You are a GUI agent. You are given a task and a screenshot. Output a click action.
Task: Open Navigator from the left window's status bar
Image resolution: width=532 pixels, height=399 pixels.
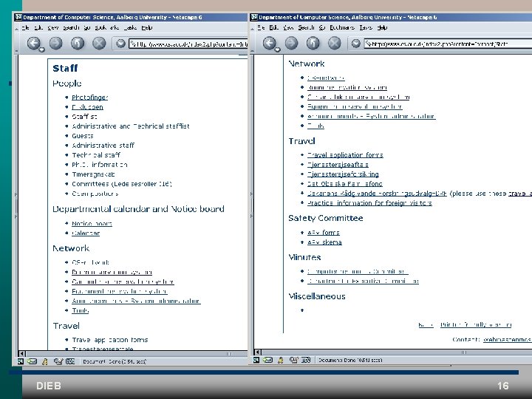tap(21, 361)
